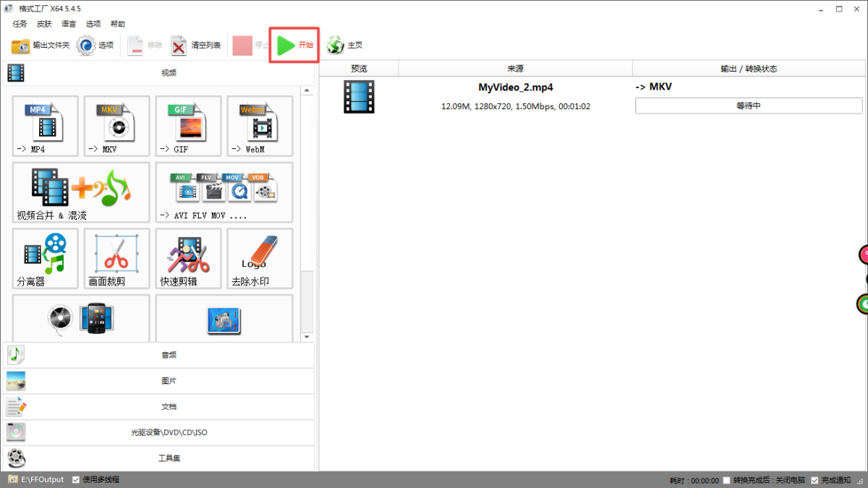Open the 语言 language menu
Screen dimensions: 868x488
point(69,24)
